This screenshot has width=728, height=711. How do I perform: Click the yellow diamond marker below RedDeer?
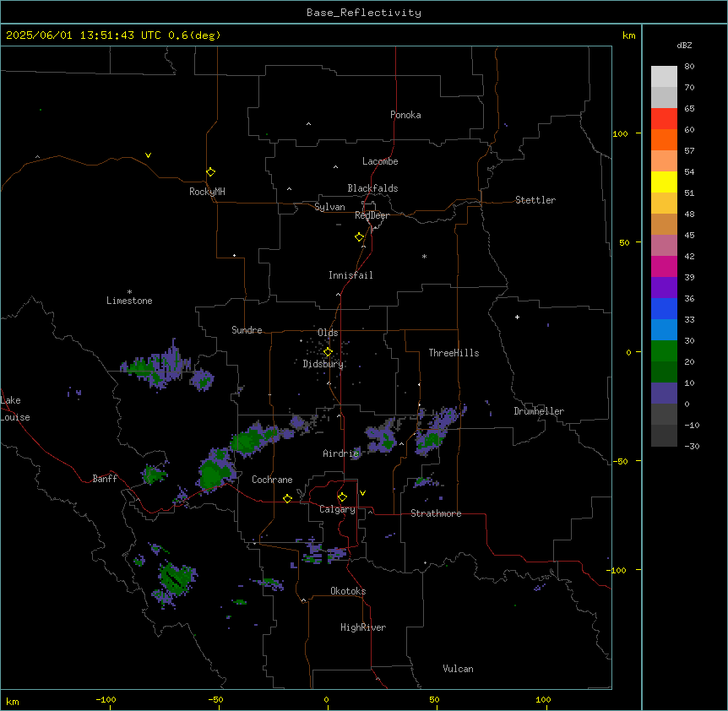tap(359, 237)
